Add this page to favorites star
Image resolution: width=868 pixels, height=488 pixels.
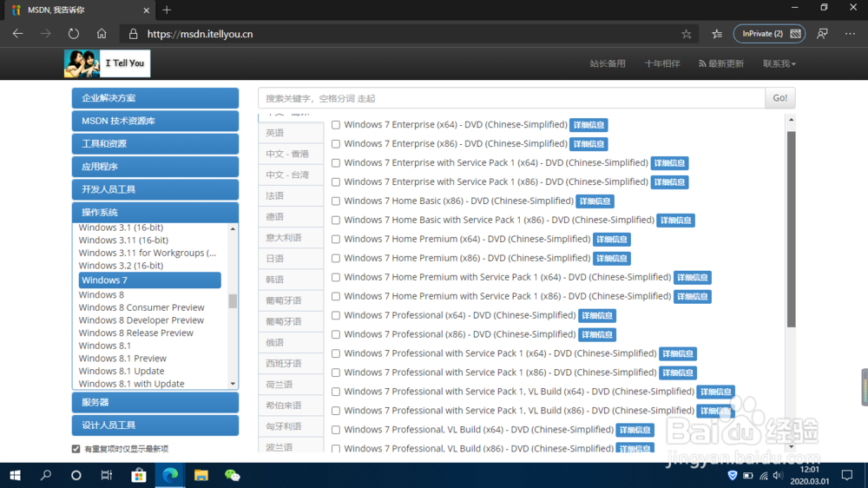point(687,34)
